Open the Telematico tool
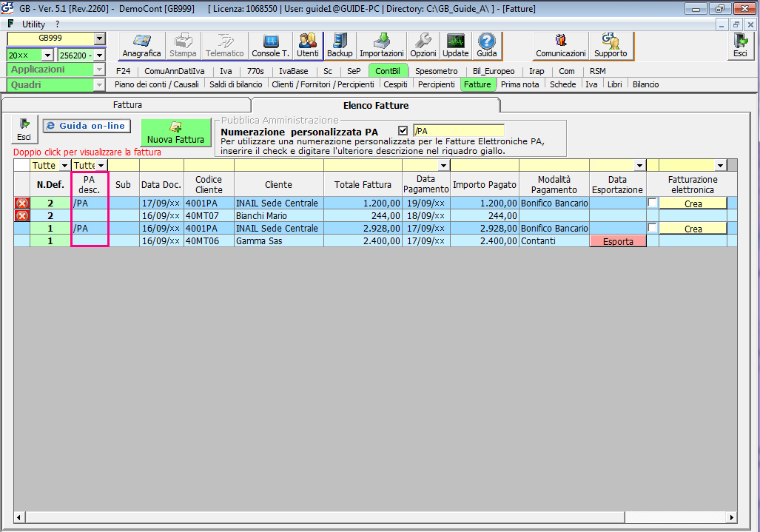Image resolution: width=760 pixels, height=532 pixels. coord(224,46)
